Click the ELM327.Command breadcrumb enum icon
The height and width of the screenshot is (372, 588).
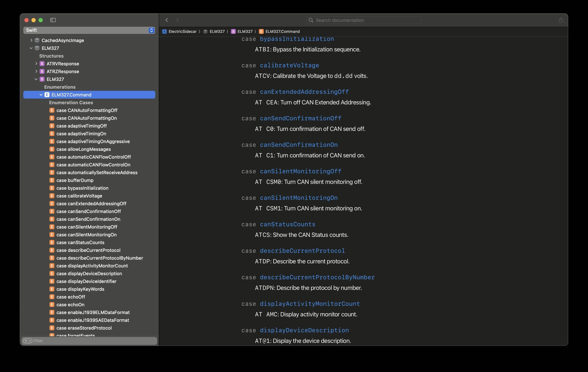261,32
